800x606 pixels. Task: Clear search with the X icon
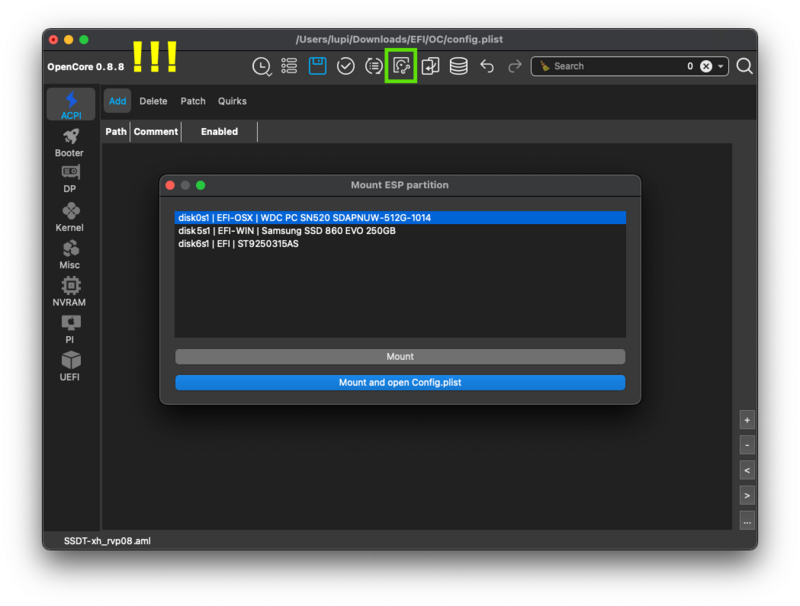706,66
